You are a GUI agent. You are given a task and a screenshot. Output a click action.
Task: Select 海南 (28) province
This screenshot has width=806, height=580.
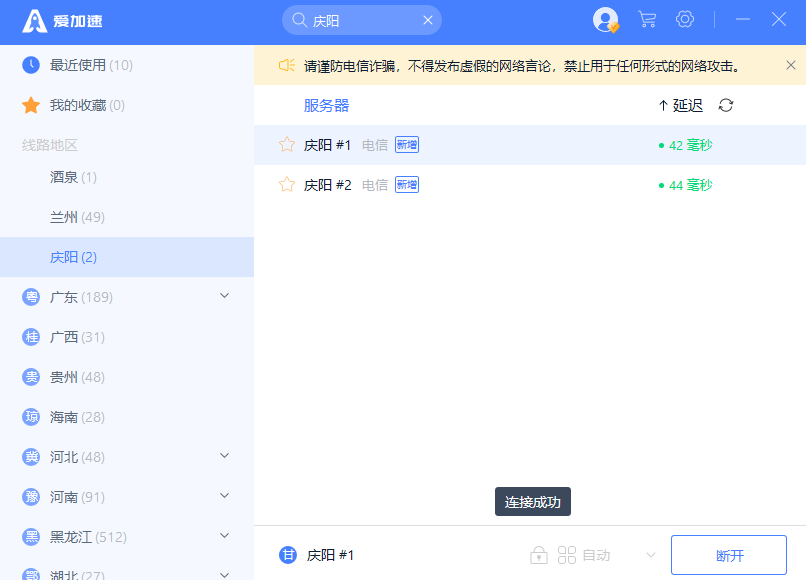click(127, 417)
